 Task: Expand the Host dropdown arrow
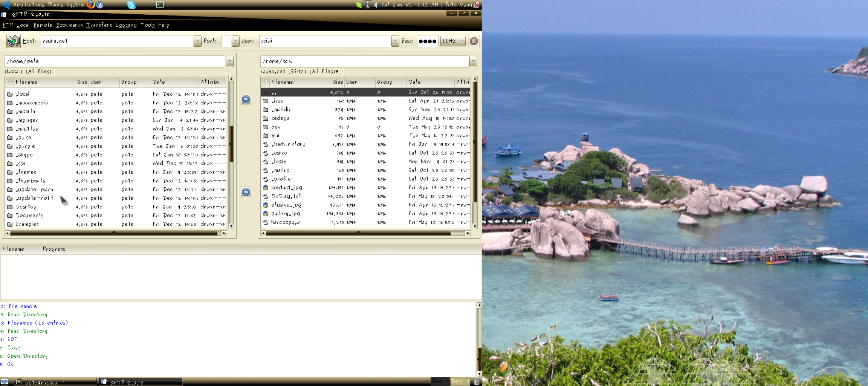pos(197,41)
